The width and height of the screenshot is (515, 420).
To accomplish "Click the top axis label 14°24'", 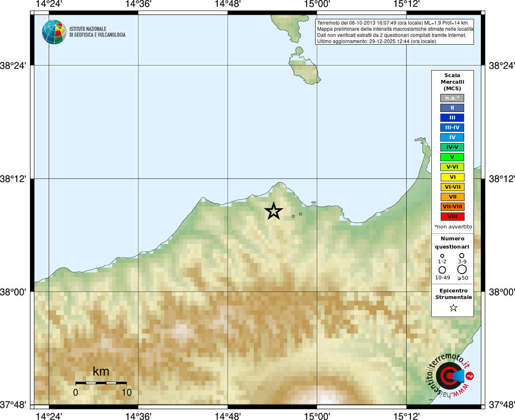I will (49, 4).
